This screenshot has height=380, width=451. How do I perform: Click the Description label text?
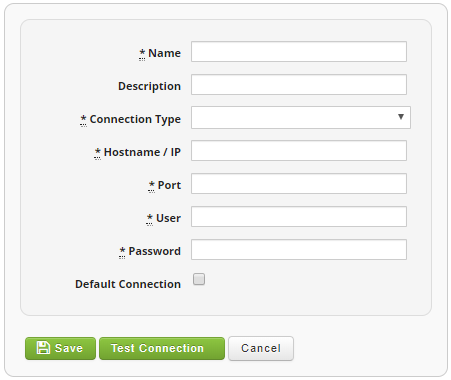tap(149, 86)
